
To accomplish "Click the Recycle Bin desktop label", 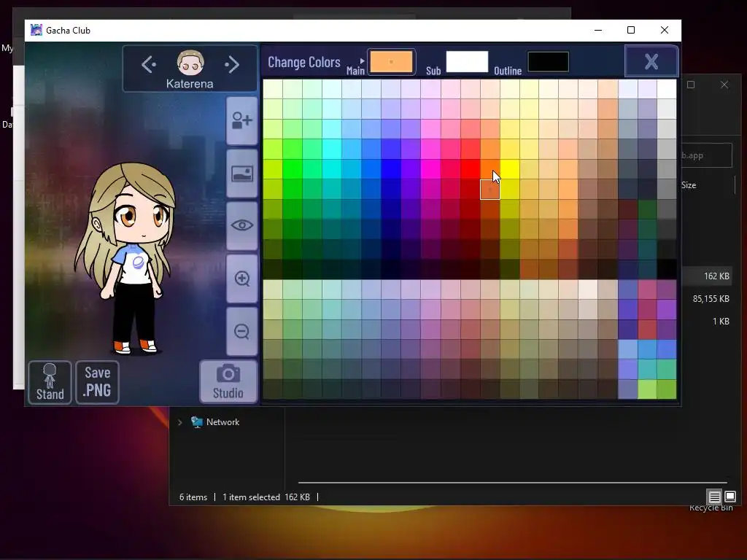I will [711, 507].
